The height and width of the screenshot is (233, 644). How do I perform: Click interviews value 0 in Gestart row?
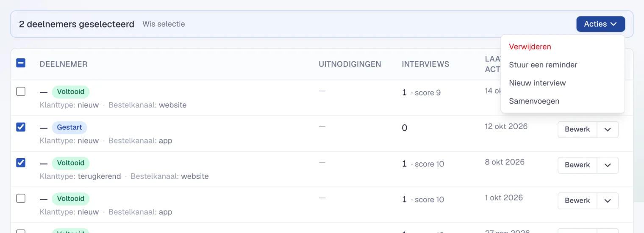pyautogui.click(x=404, y=128)
